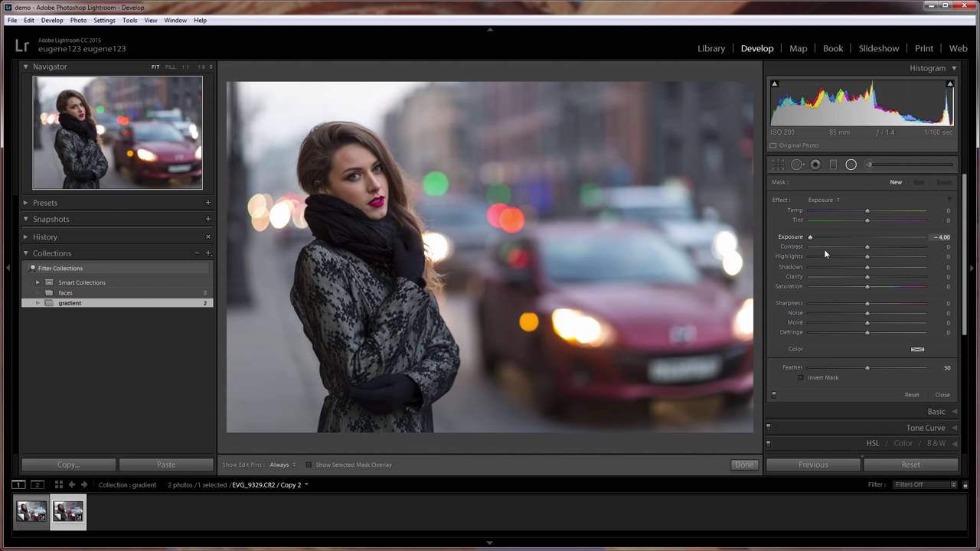This screenshot has width=980, height=551.
Task: Switch to grid view in filmstrip bar
Action: tap(58, 484)
